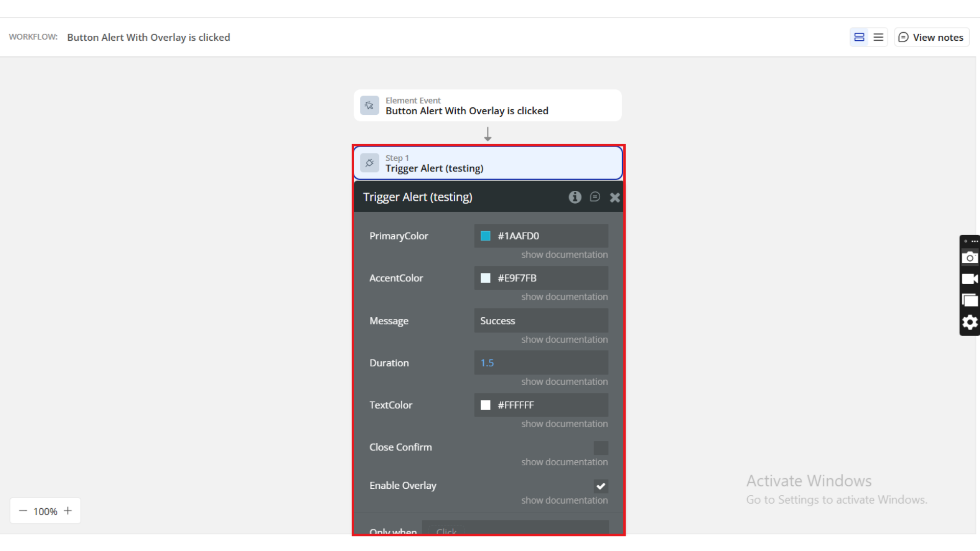The width and height of the screenshot is (980, 551).
Task: Enable the Close Confirm checkbox
Action: click(601, 448)
